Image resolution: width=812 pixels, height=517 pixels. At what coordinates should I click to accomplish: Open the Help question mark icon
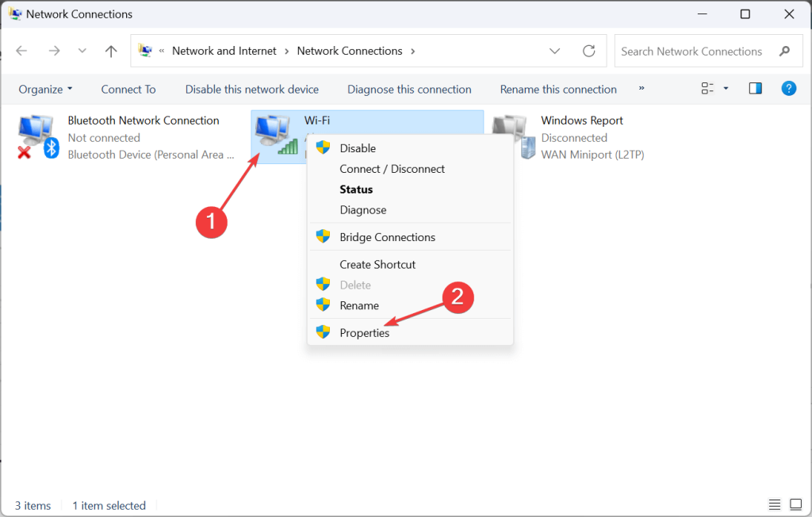(x=788, y=89)
